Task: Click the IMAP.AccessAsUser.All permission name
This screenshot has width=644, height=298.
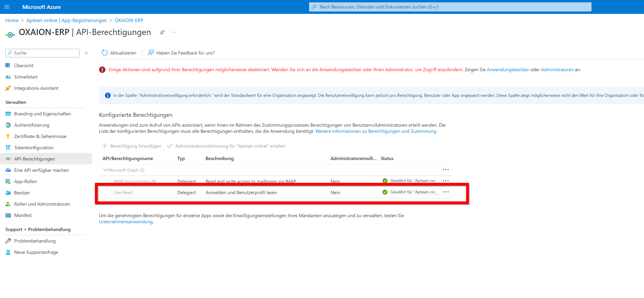Action: tap(135, 181)
